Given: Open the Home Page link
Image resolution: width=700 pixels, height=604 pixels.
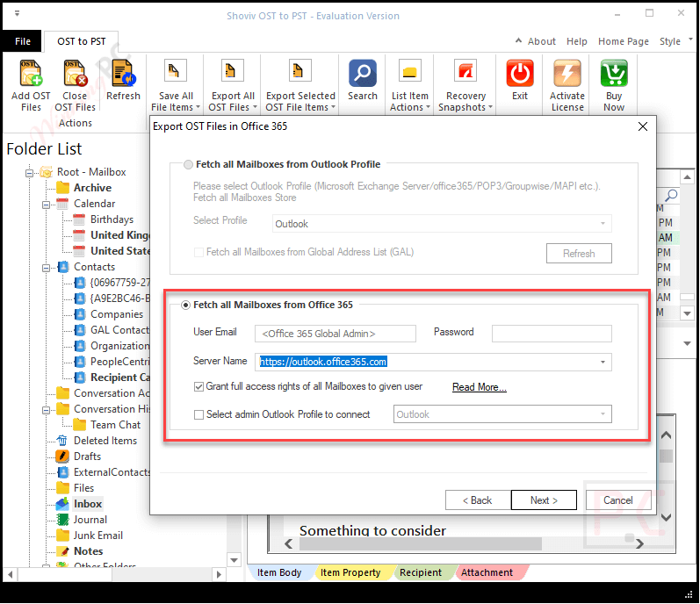Looking at the screenshot, I should click(x=624, y=41).
